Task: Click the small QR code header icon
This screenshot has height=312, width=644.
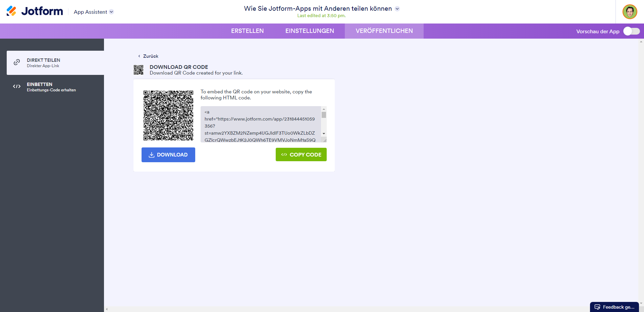Action: tap(139, 70)
